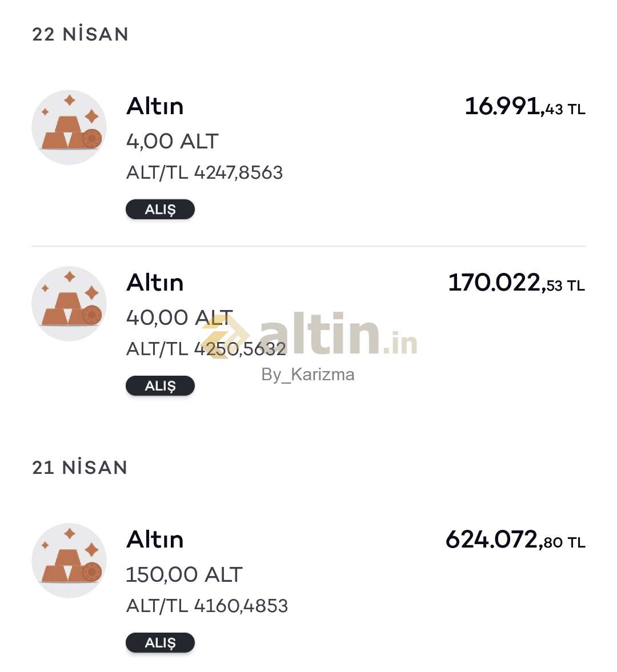
Task: Select the 16.991,43 TL amount
Action: click(524, 107)
